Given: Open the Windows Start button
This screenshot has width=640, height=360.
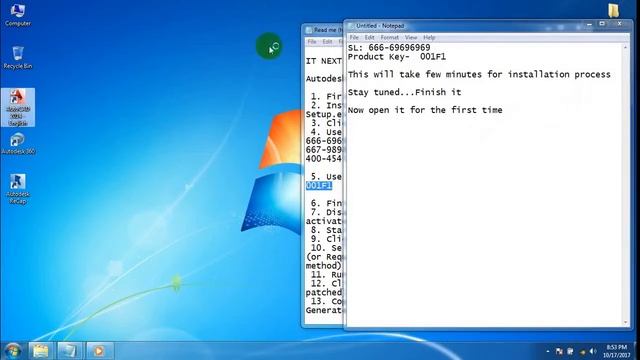Looking at the screenshot, I should pyautogui.click(x=13, y=351).
